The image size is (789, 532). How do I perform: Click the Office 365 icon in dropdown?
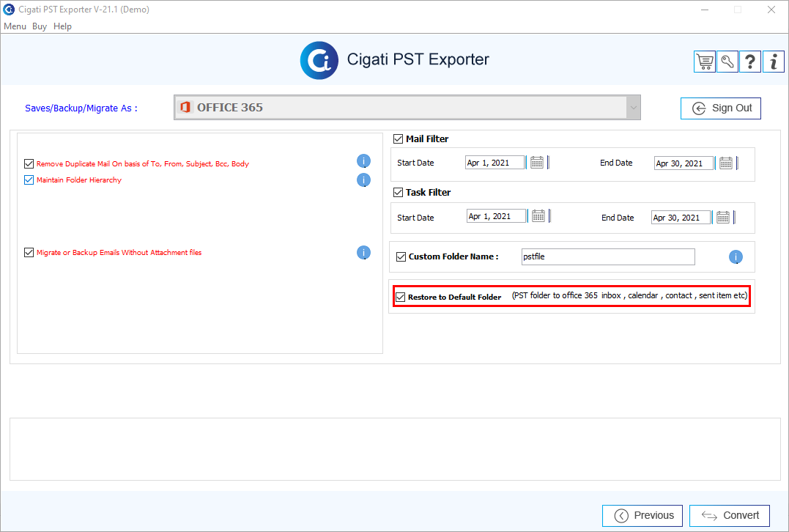[x=185, y=107]
